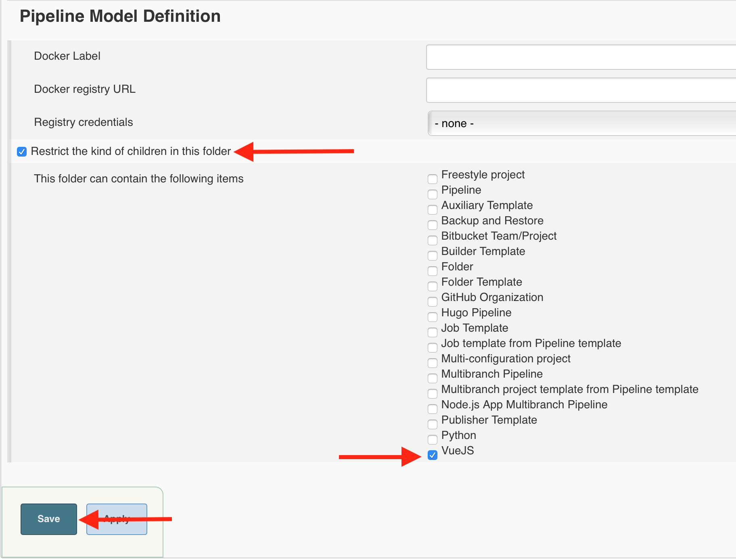Screen dimensions: 736x560
Task: Click the Apply button
Action: pos(117,519)
